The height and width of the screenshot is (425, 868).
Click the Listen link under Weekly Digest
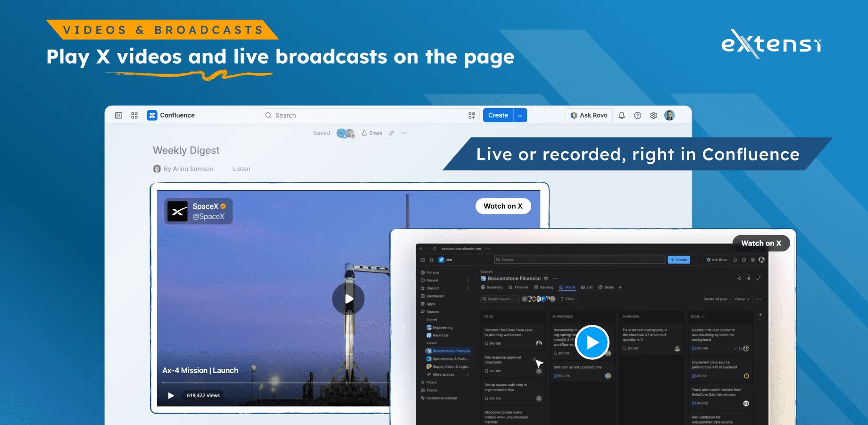coord(242,169)
